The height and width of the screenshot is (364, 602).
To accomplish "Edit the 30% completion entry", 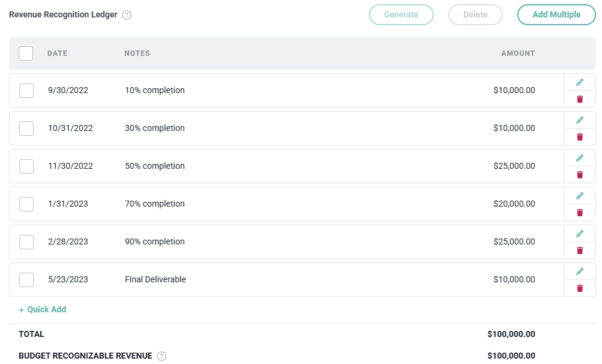I will point(580,120).
